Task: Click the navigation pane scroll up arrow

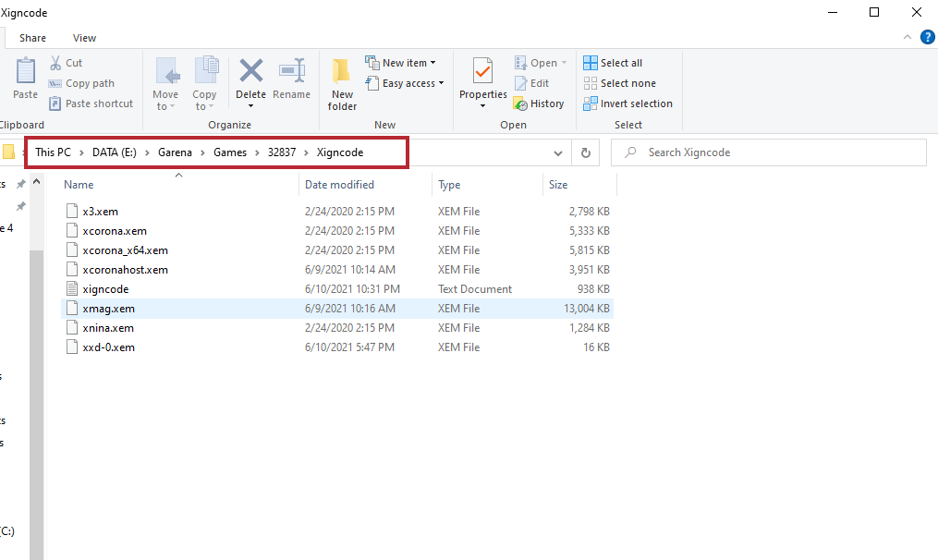Action: pyautogui.click(x=36, y=181)
